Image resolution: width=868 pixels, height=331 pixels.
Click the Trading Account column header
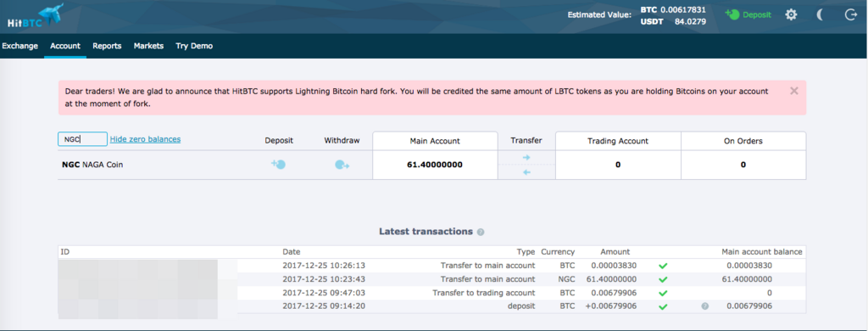pos(618,141)
